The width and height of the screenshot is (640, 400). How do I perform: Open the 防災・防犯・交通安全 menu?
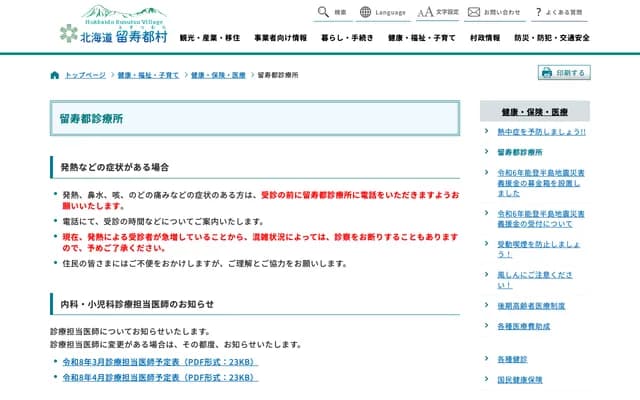552,38
